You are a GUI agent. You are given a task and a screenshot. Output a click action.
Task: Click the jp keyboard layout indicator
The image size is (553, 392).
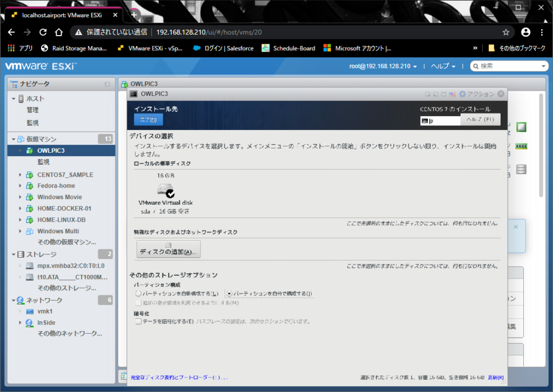coord(440,121)
